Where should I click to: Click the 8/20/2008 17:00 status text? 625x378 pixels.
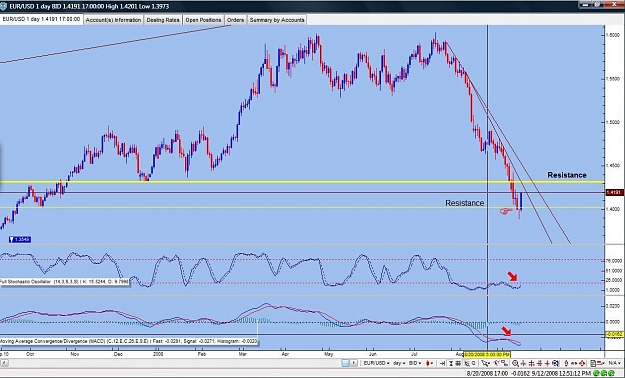pos(487,373)
